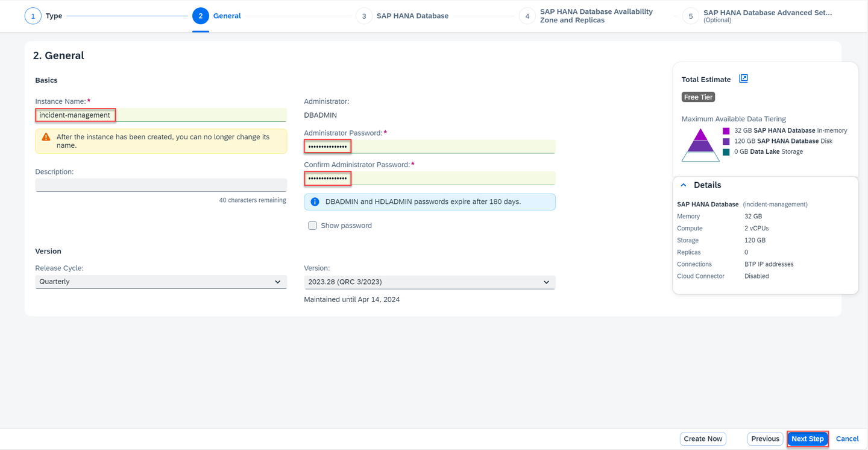Click the Memory 32 GB detail row
Image resolution: width=868 pixels, height=450 pixels.
coord(720,216)
